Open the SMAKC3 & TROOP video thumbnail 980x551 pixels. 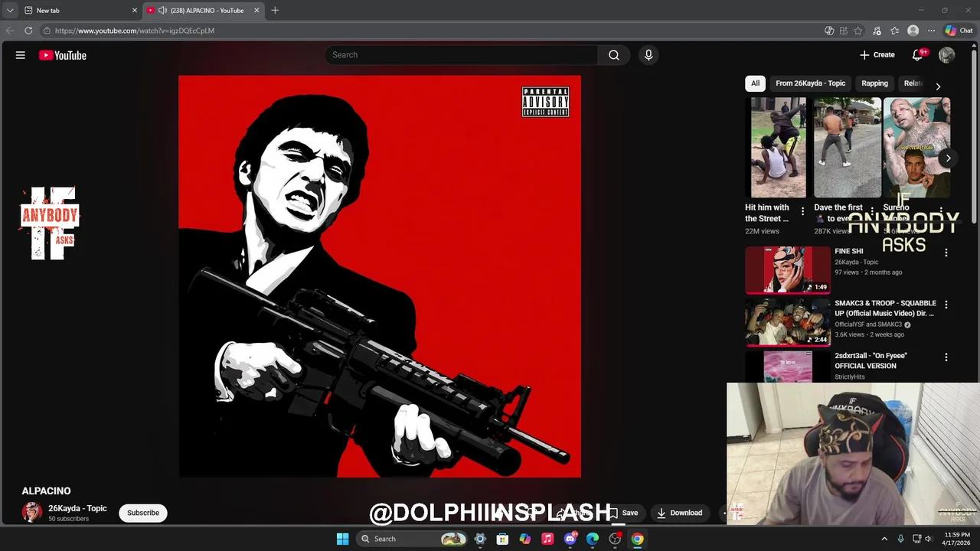click(788, 322)
